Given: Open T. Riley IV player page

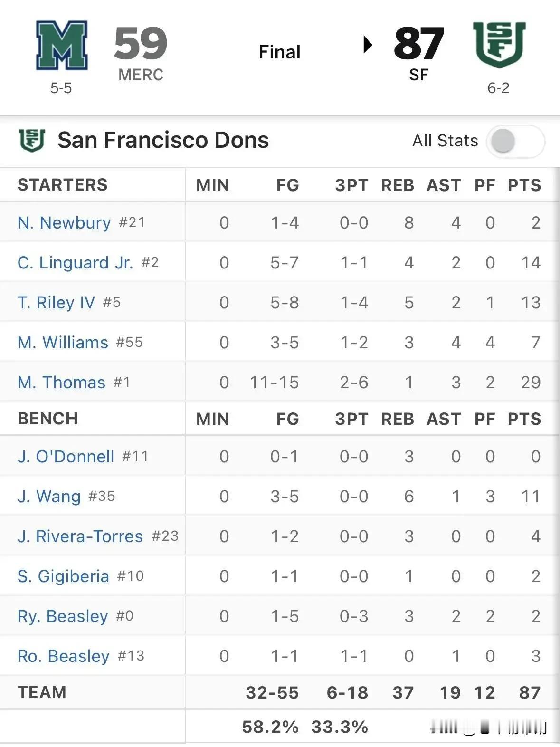Looking at the screenshot, I should 56,302.
